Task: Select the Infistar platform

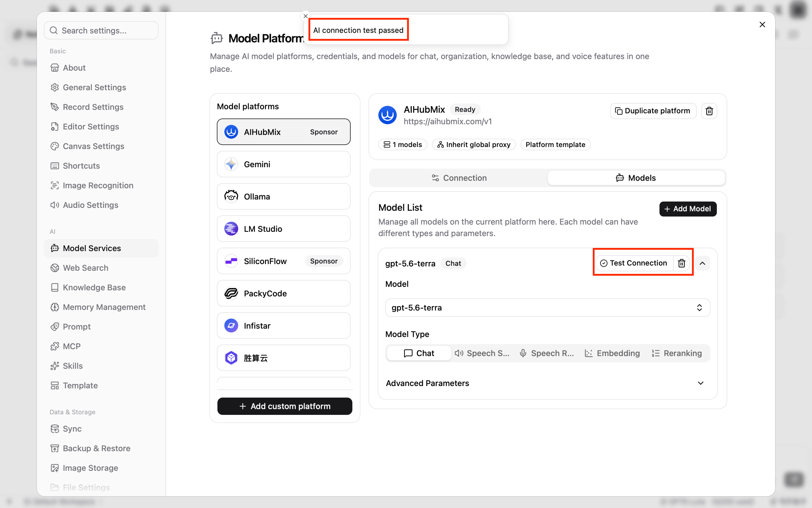Action: [283, 326]
